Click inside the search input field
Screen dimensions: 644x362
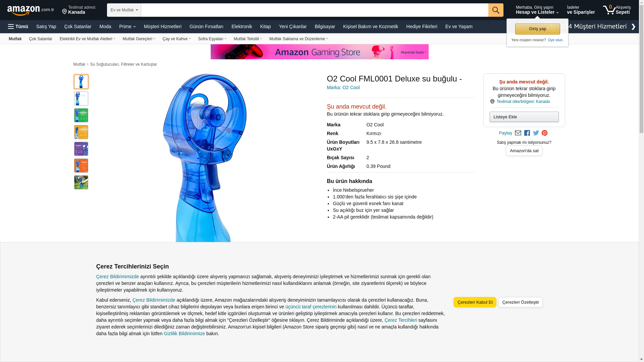coord(315,10)
